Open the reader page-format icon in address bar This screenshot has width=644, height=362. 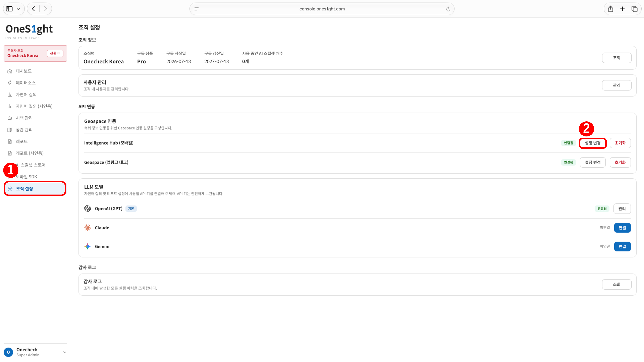point(197,9)
